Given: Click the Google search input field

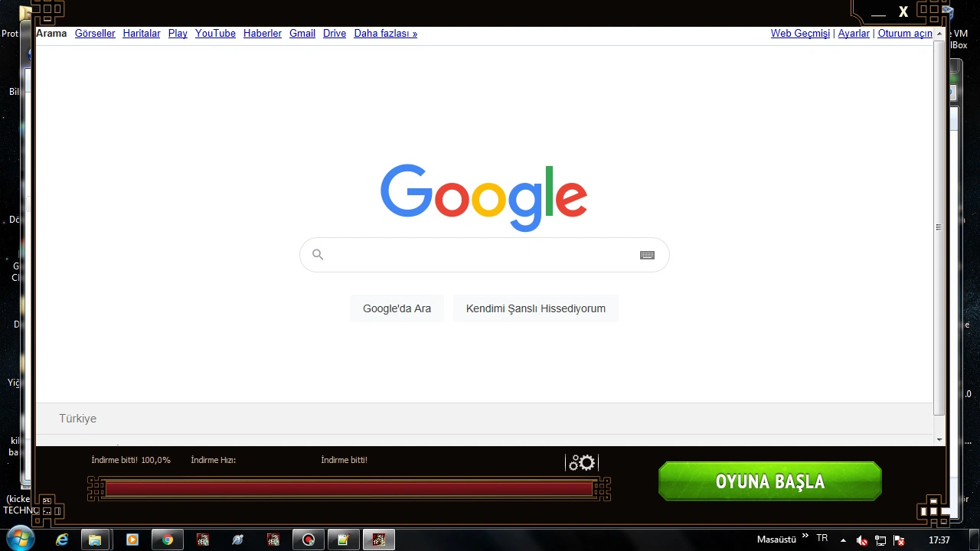Looking at the screenshot, I should (484, 255).
